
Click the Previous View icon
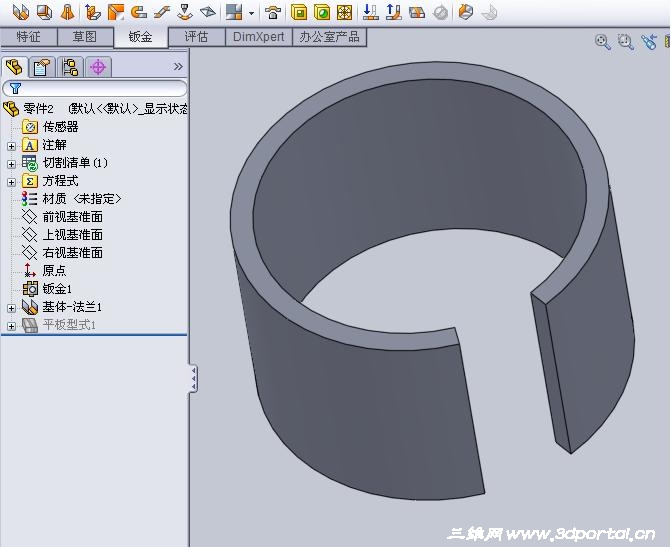[x=649, y=42]
